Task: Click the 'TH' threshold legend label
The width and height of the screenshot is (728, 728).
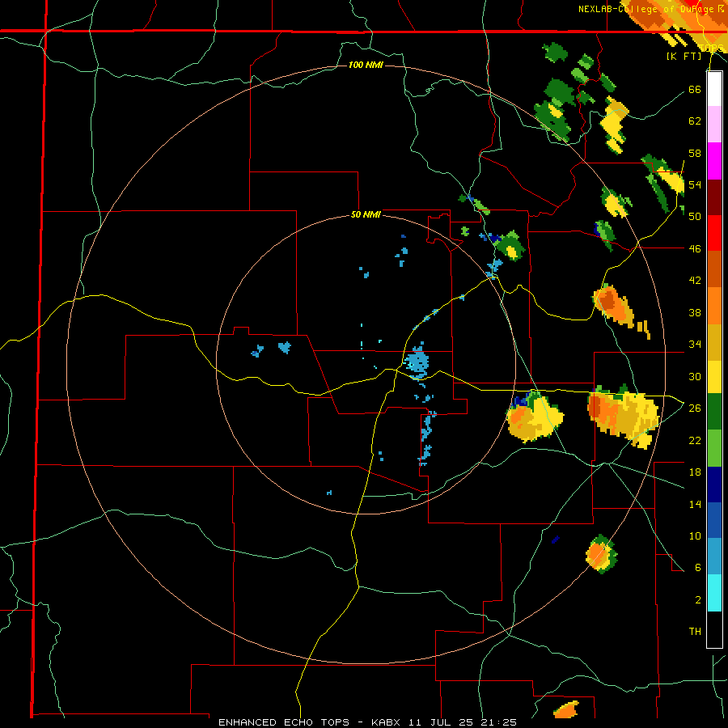Action: point(695,632)
